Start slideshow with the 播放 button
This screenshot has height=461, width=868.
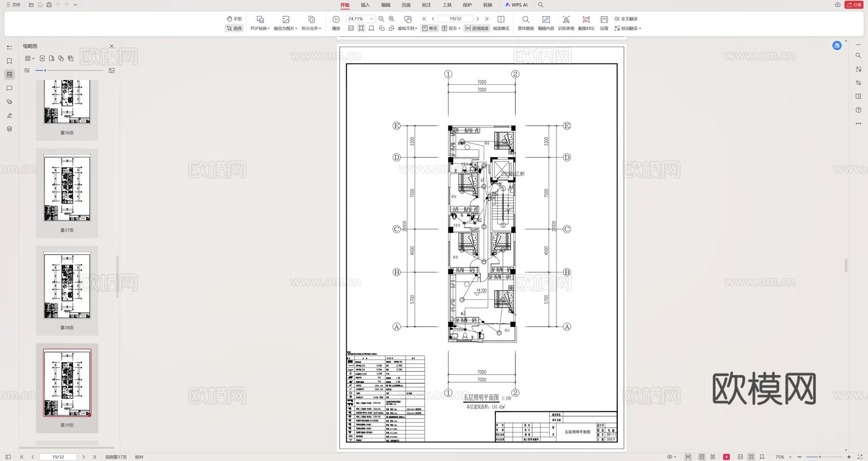(336, 23)
